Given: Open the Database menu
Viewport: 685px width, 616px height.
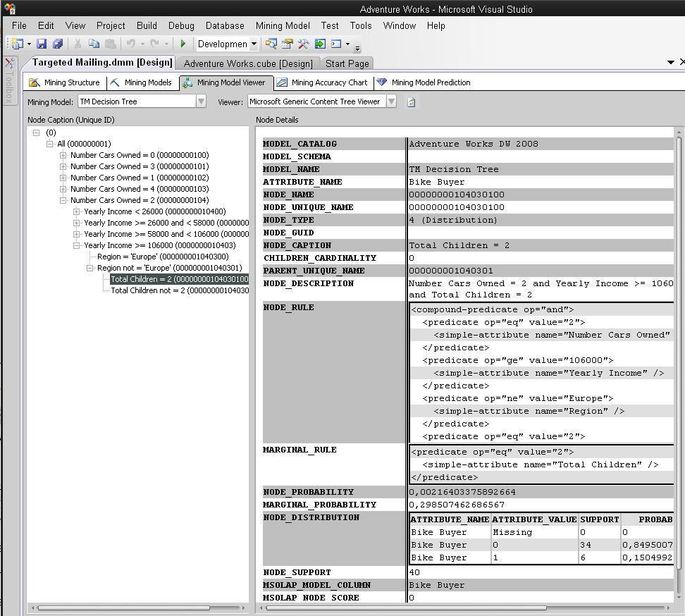Looking at the screenshot, I should click(225, 26).
